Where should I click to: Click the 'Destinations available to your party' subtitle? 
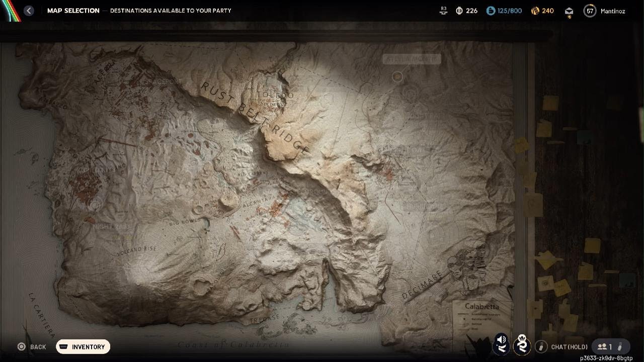click(x=171, y=11)
